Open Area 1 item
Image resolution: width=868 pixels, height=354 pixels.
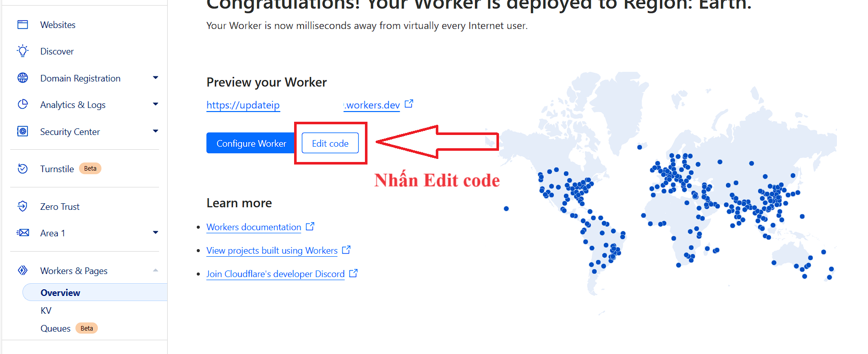coord(52,233)
